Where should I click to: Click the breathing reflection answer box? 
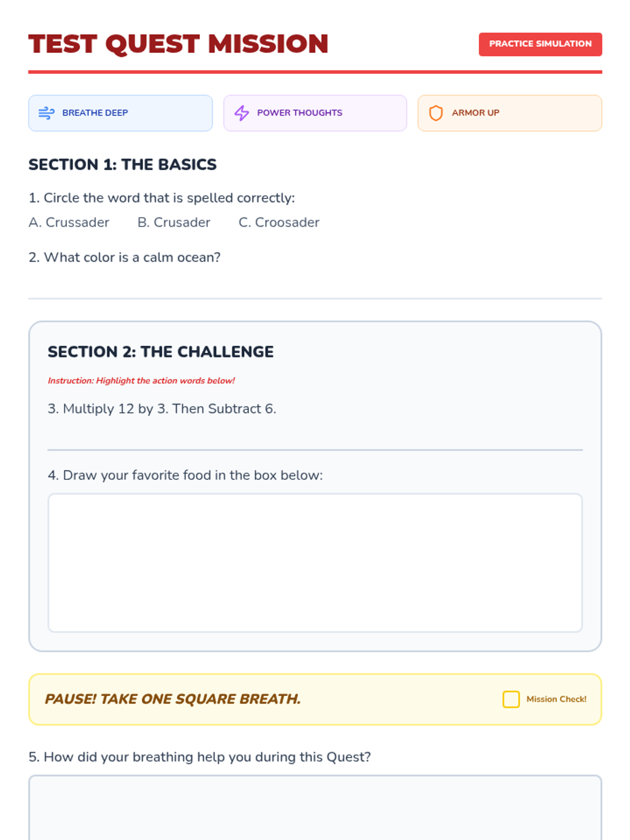(315, 808)
